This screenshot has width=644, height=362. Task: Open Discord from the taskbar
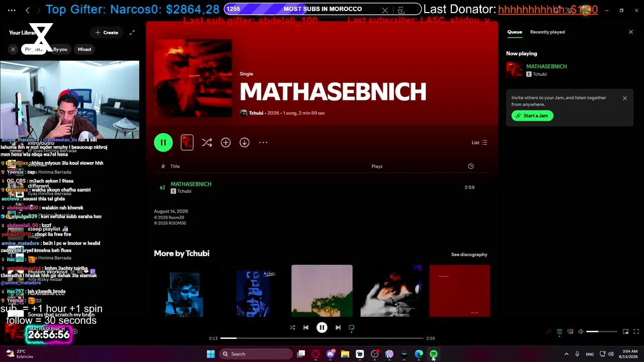tap(331, 354)
